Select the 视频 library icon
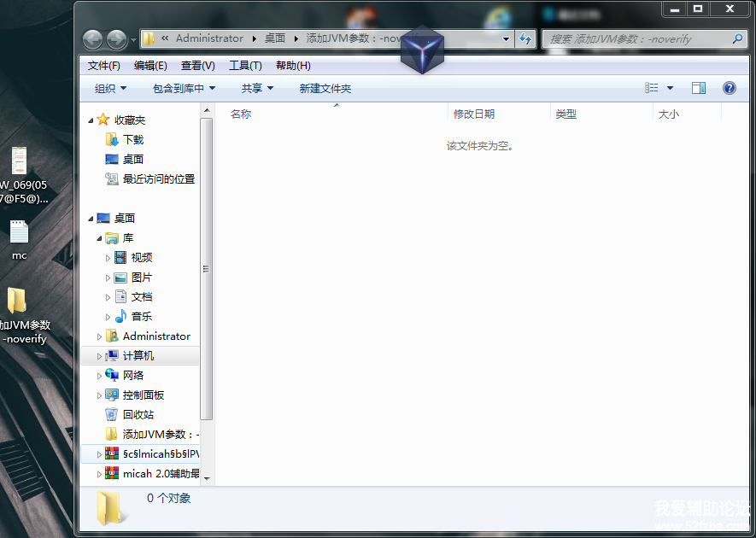756x538 pixels. coord(120,257)
